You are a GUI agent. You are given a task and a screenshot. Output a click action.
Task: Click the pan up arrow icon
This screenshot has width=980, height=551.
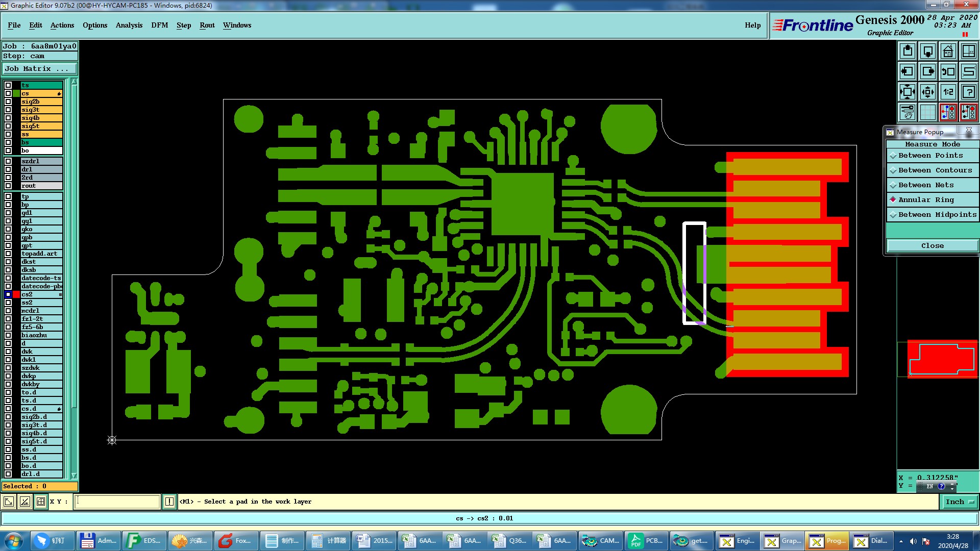[907, 51]
